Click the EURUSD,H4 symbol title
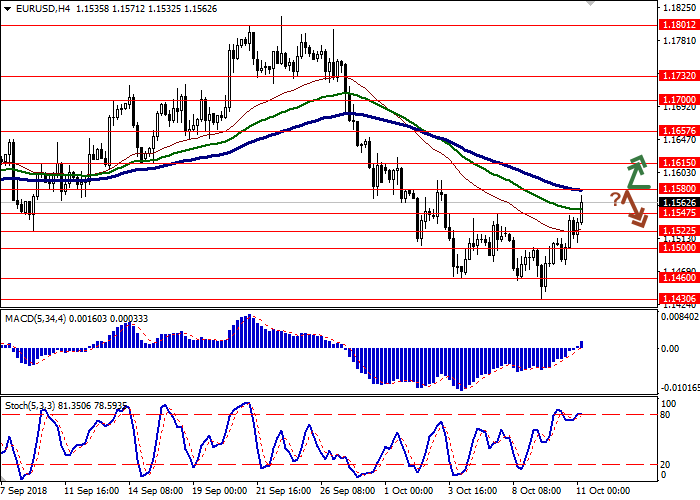Viewport: 700px width, 500px height. point(42,8)
